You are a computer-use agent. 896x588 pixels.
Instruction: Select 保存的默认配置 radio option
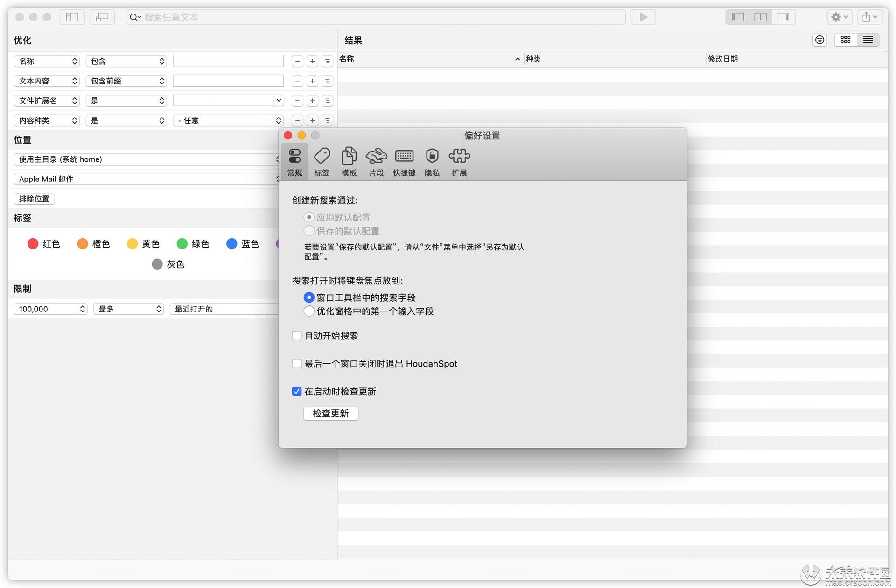coord(308,231)
